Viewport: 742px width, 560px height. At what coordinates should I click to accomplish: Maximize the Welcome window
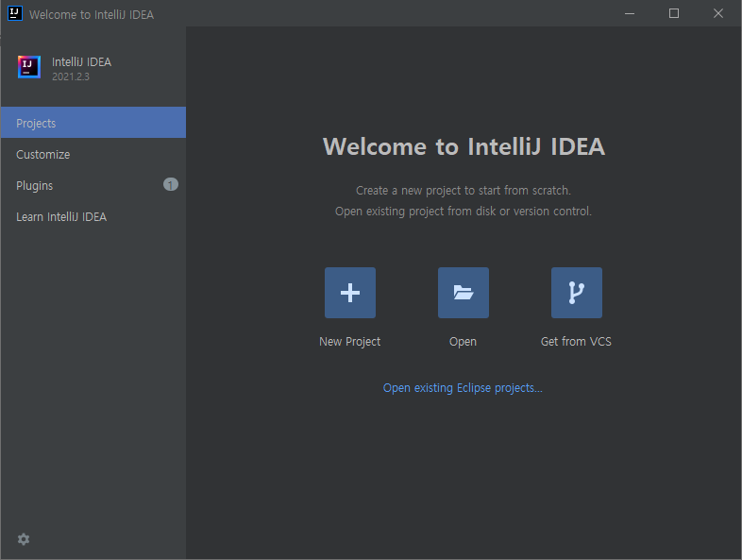point(674,14)
